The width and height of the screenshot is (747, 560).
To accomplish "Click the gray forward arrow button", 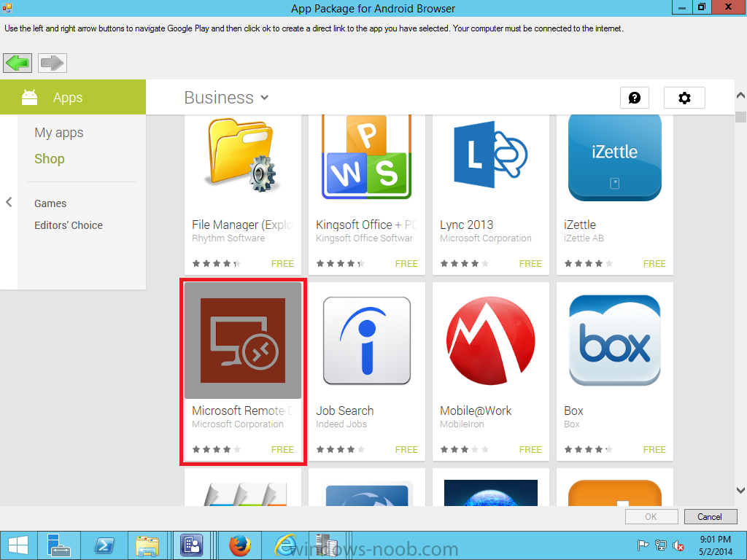I will [x=53, y=63].
